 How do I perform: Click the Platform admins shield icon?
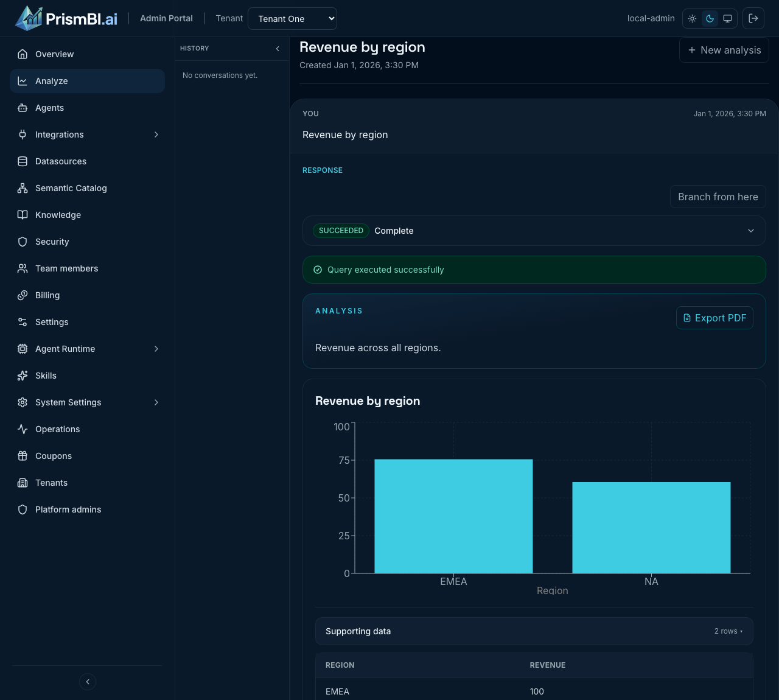(23, 509)
